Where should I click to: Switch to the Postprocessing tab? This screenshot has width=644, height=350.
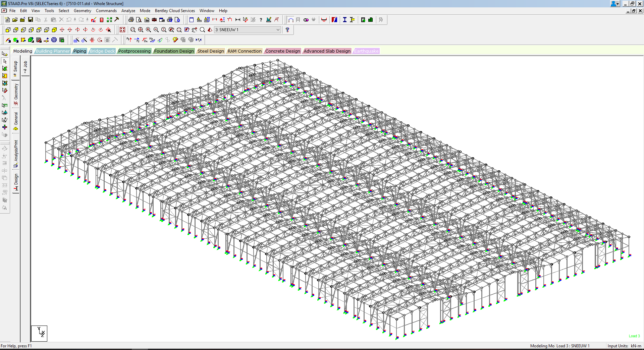(135, 51)
